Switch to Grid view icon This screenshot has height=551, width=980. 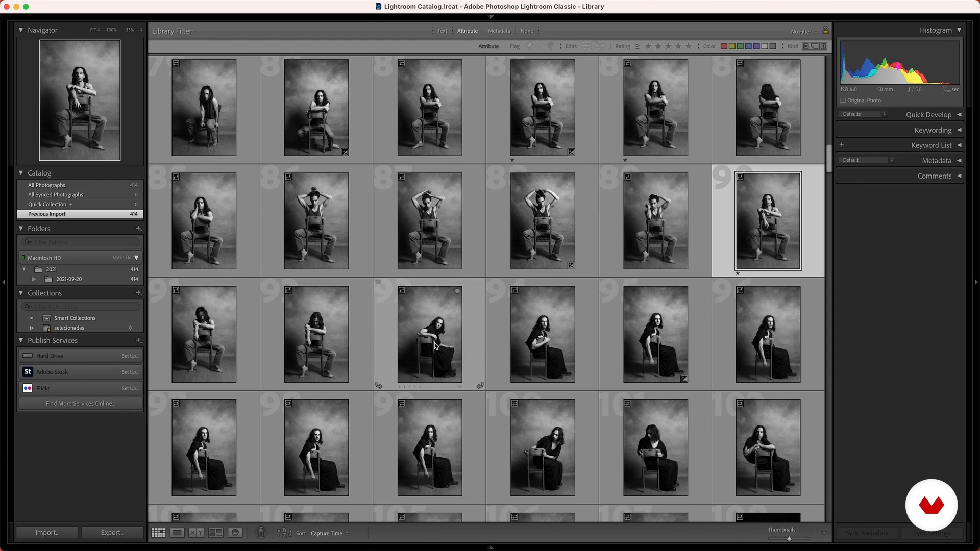coord(158,533)
